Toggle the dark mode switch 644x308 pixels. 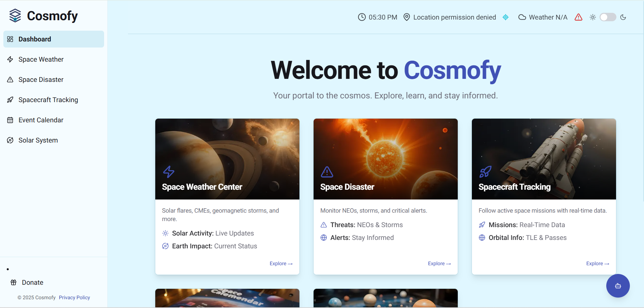click(x=608, y=17)
